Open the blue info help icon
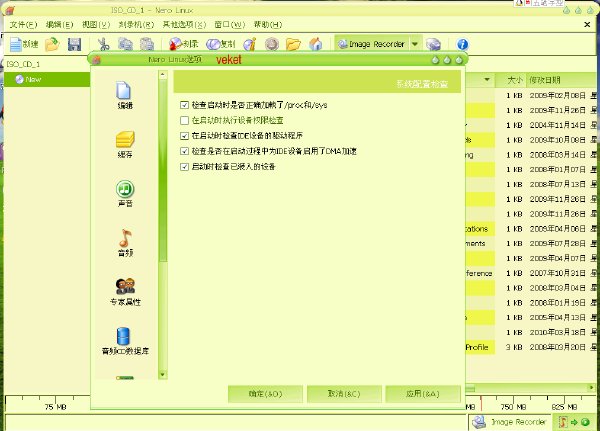The height and width of the screenshot is (431, 600). 462,44
